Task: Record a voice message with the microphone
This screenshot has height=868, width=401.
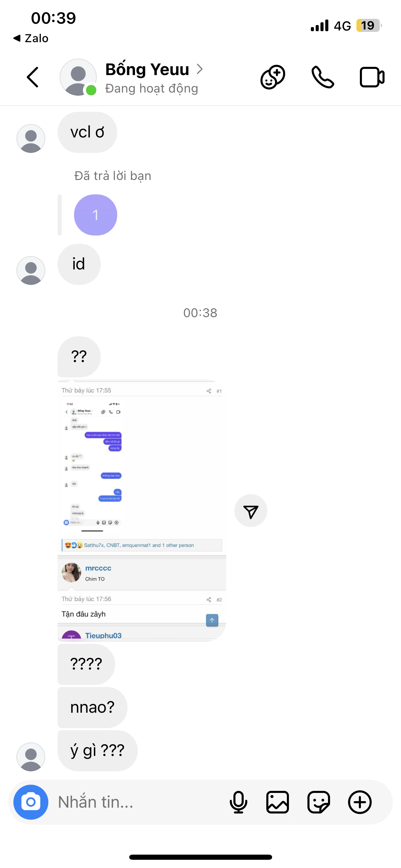Action: pyautogui.click(x=238, y=802)
